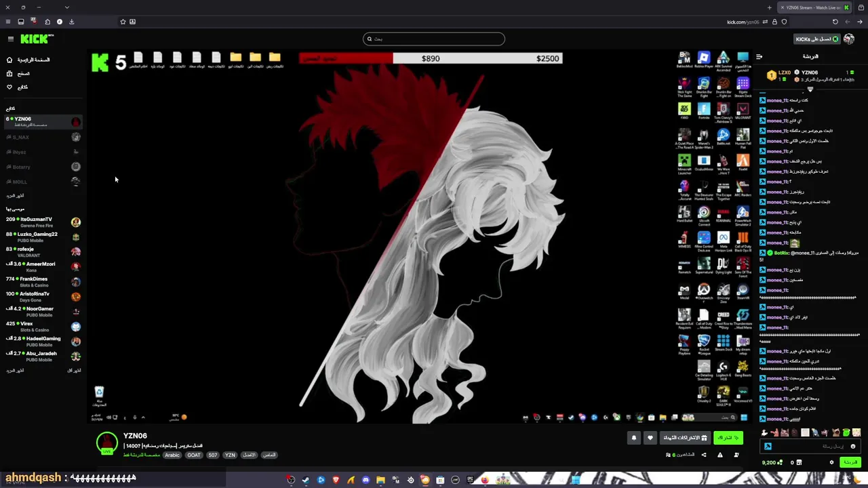Open recommended channel HadeelGaming
868x488 pixels.
(43, 341)
